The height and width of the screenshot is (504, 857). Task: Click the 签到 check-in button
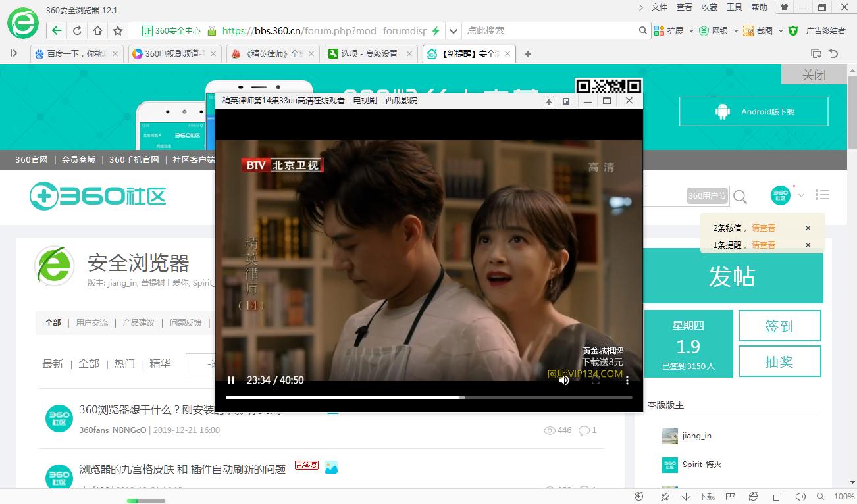[x=779, y=326]
